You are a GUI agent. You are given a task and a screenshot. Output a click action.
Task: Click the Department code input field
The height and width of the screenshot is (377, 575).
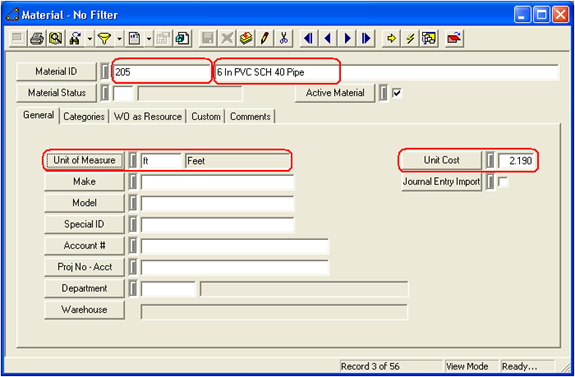168,289
